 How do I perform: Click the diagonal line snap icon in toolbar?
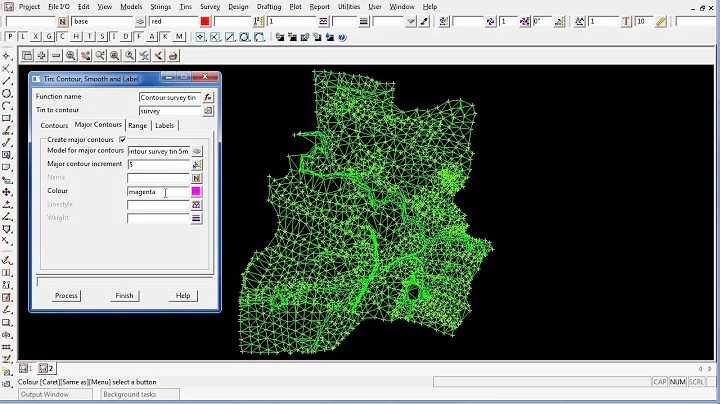(x=230, y=37)
